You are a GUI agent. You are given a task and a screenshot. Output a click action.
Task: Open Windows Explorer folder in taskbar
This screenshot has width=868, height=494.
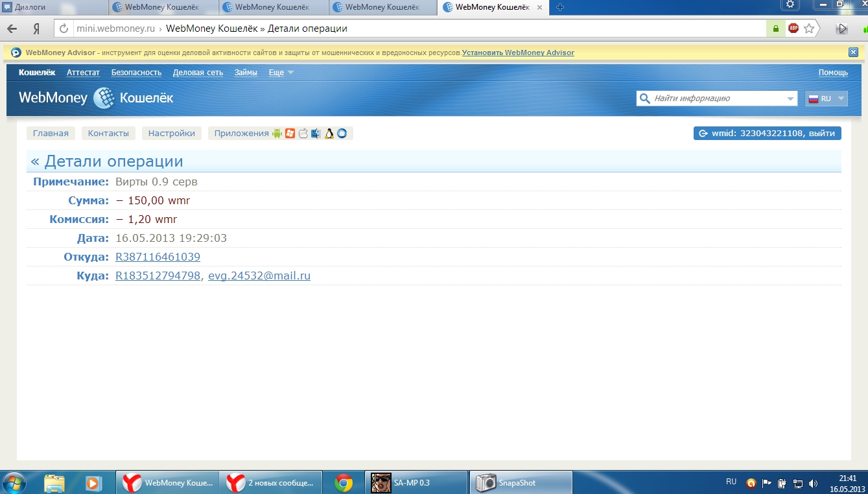click(x=55, y=483)
